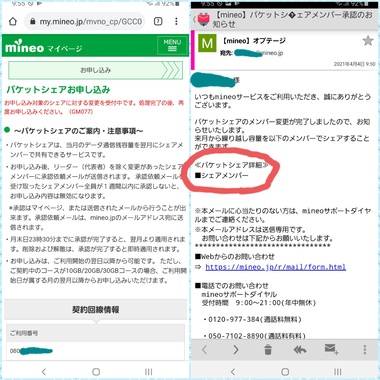Tap the left phone's recent apps button
Image resolution: width=380 pixels, height=380 pixels.
[x=149, y=371]
